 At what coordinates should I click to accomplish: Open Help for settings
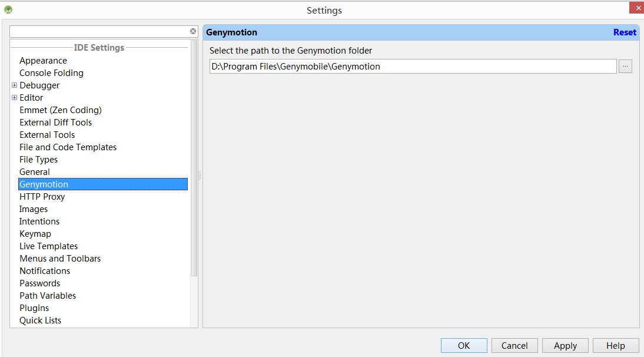[615, 346]
